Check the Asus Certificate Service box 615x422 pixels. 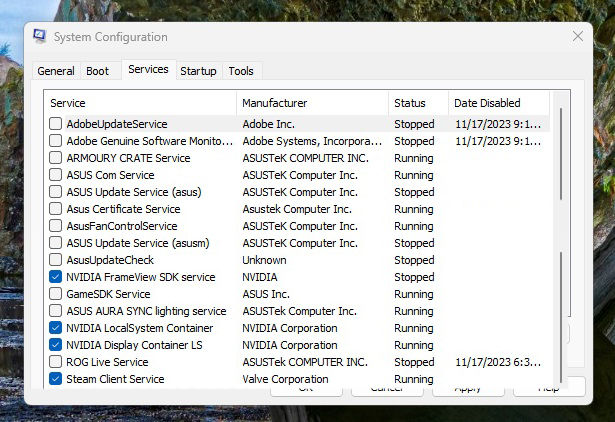pos(55,209)
